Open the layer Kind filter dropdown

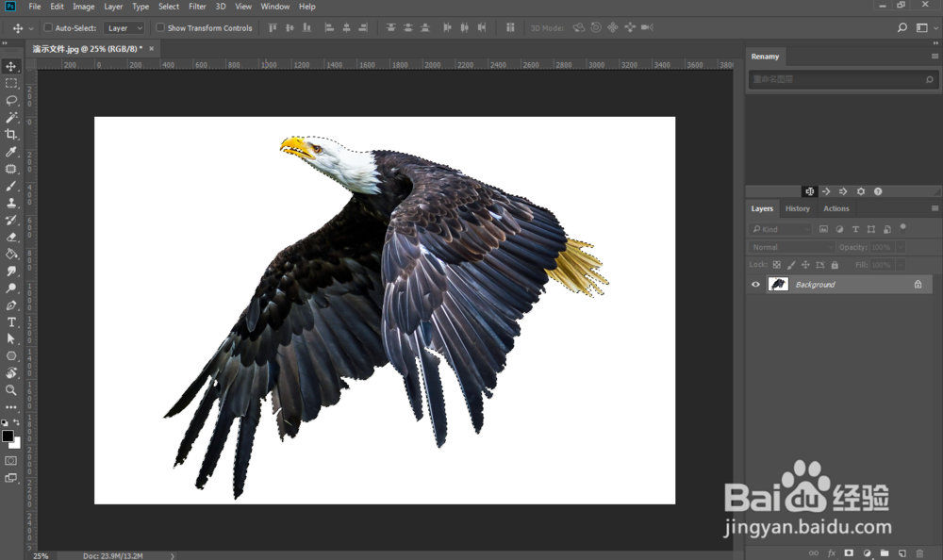pyautogui.click(x=781, y=229)
